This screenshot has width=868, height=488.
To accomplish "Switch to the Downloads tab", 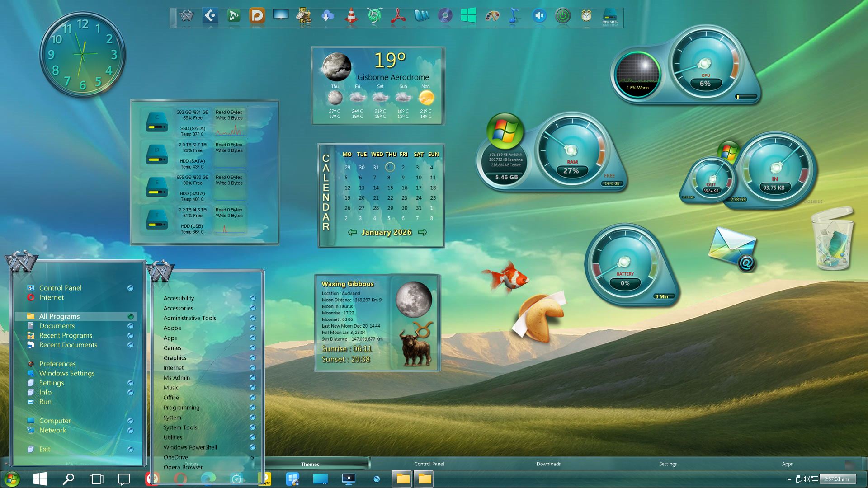I will 548,464.
